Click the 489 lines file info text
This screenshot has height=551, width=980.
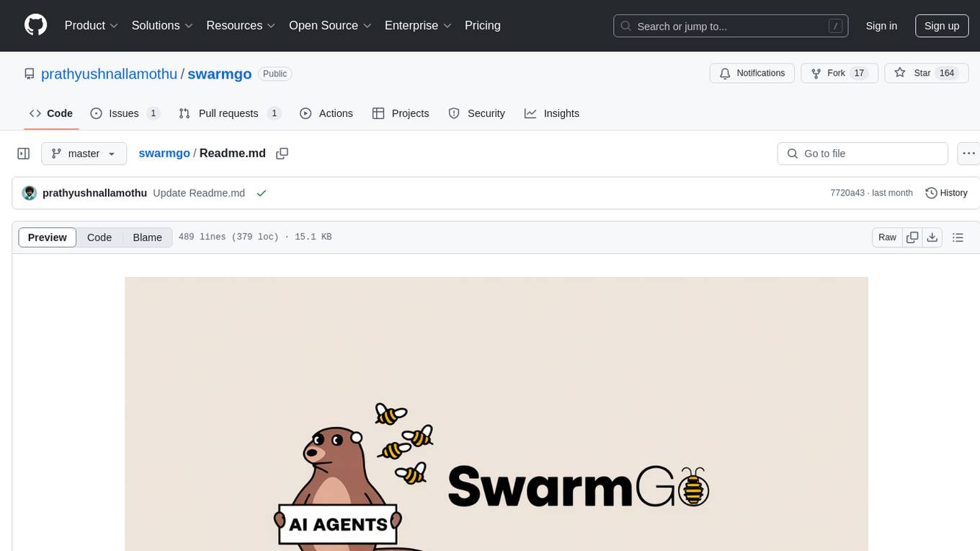[x=255, y=237]
